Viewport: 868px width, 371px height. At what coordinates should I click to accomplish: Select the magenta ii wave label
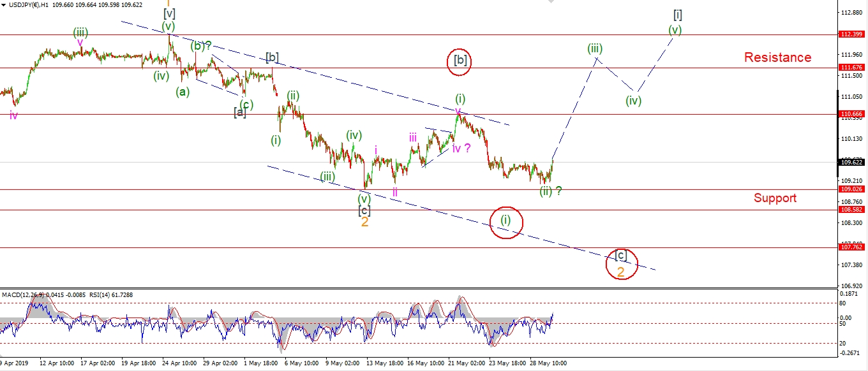[x=395, y=191]
